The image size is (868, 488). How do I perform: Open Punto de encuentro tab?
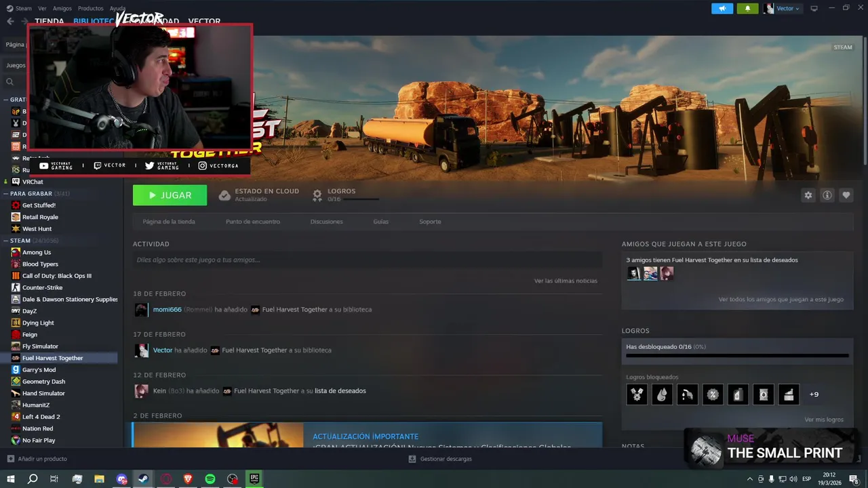(252, 222)
